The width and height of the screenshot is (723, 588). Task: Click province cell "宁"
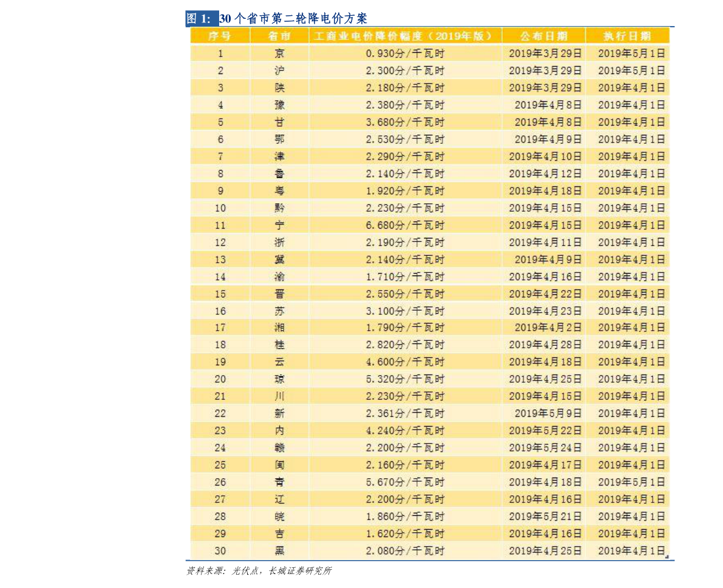pos(279,225)
